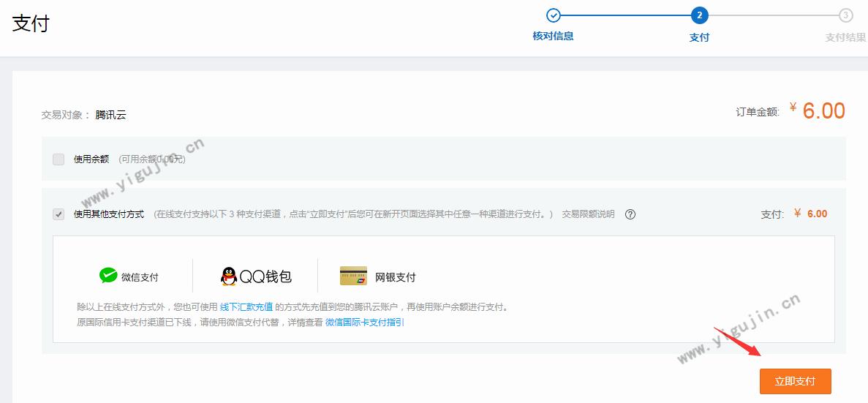Image resolution: width=868 pixels, height=403 pixels.
Task: Tick the 使用余额 checkbox
Action: pos(58,159)
